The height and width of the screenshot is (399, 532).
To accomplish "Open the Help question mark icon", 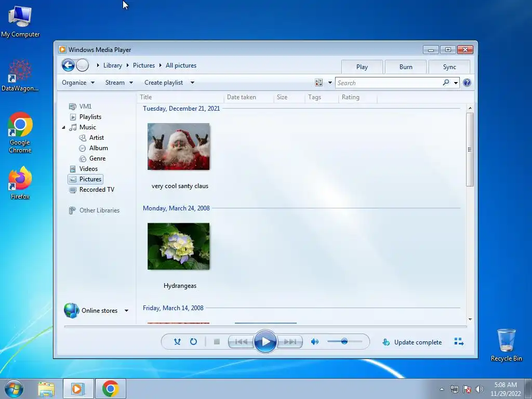I will pos(467,83).
